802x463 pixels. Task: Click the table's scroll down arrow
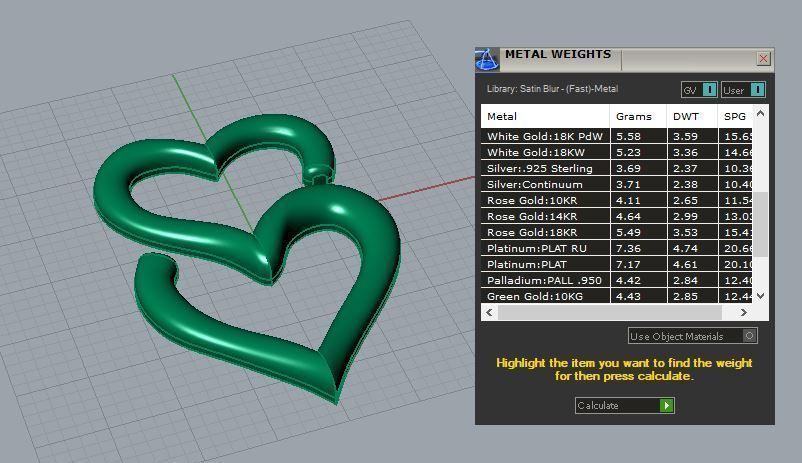[761, 296]
